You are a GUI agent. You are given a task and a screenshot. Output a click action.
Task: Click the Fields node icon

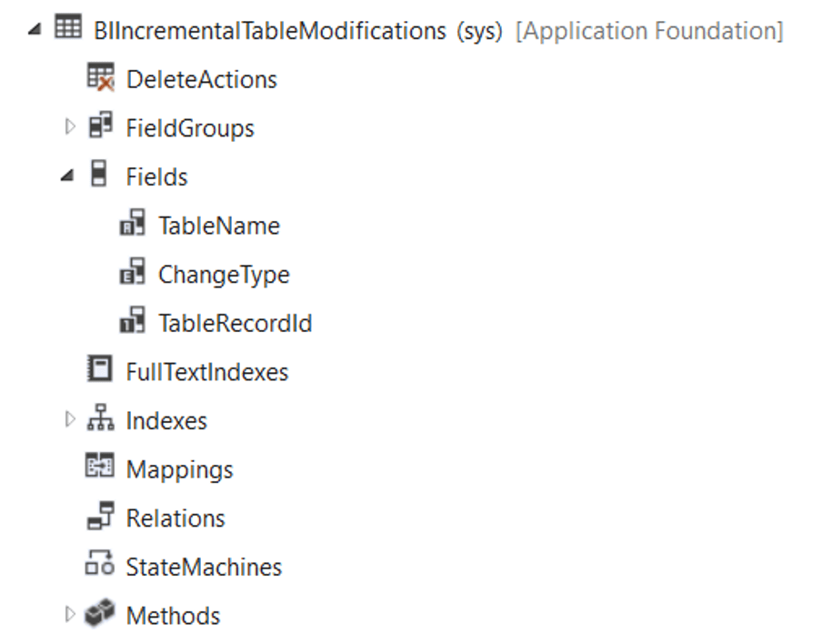pos(100,176)
